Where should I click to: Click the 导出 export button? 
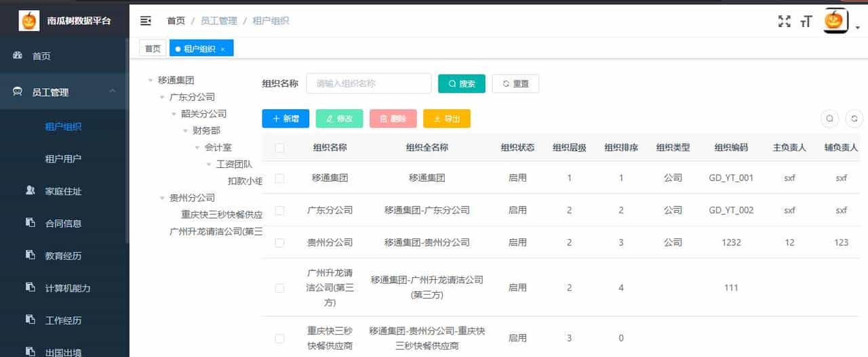(x=447, y=119)
